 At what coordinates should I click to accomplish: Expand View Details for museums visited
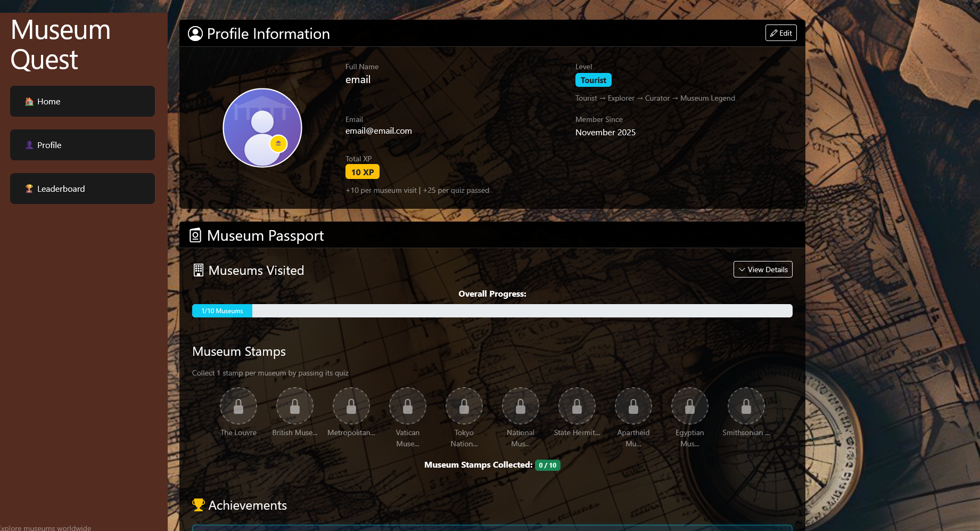click(763, 269)
